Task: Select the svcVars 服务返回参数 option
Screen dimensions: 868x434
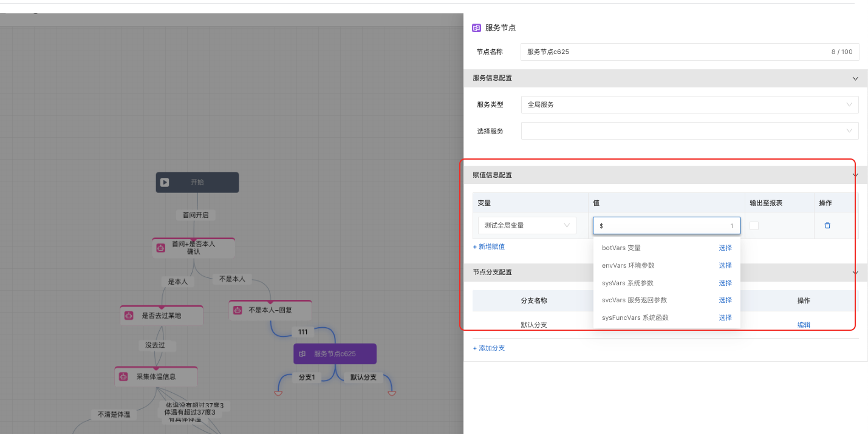Action: pos(667,300)
